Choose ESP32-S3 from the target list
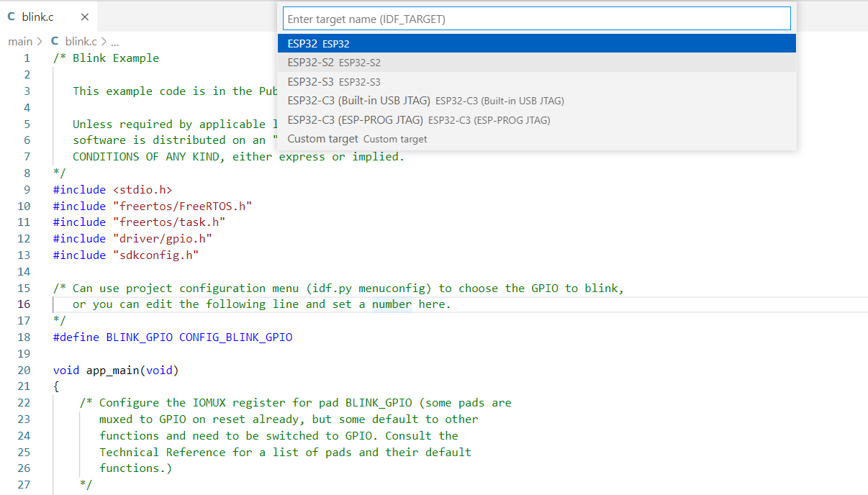This screenshot has width=868, height=495. click(536, 82)
